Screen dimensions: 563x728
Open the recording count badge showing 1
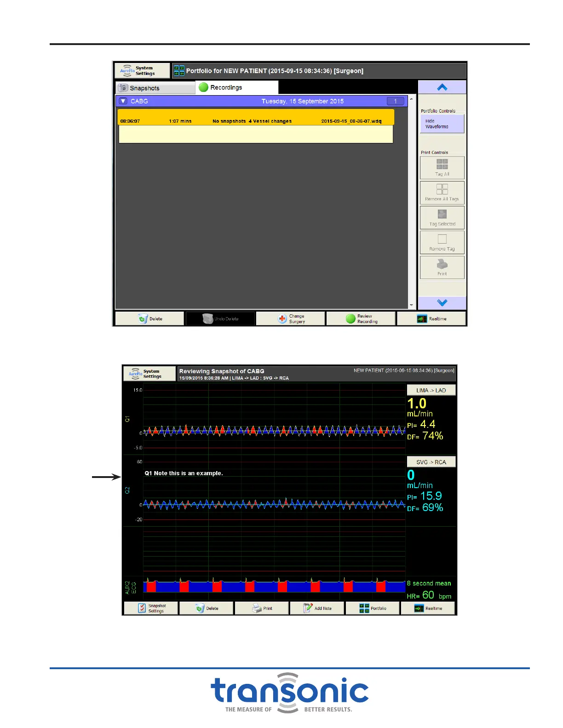pos(396,101)
